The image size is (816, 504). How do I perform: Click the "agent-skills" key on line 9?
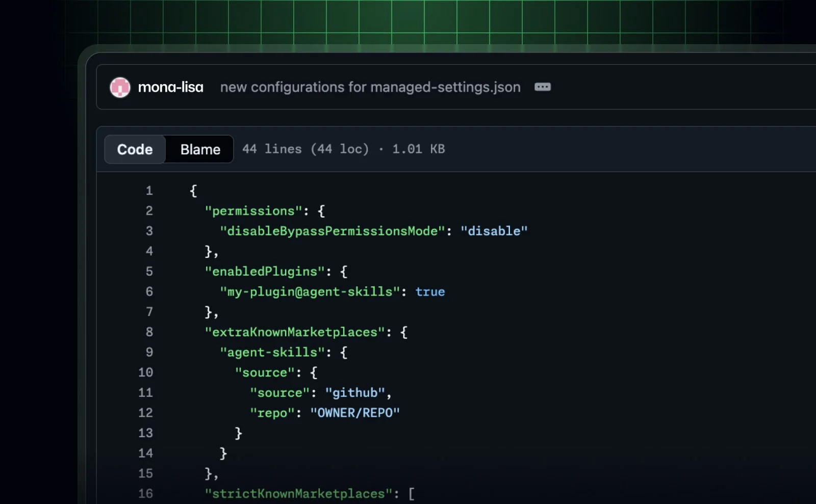point(272,352)
